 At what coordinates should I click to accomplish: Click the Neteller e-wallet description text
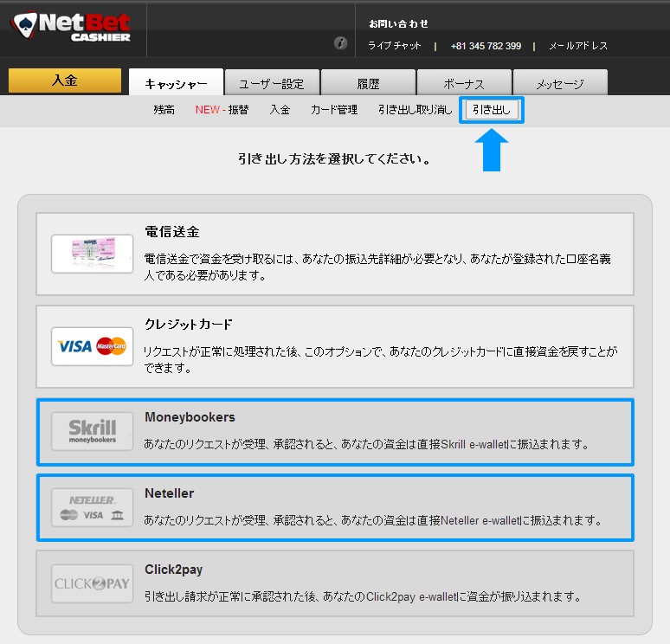point(372,520)
